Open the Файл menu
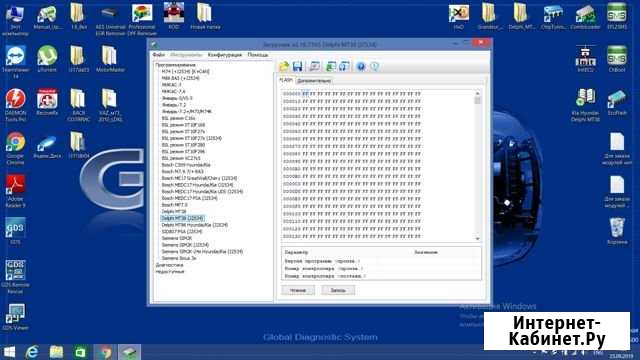This screenshot has width=640, height=360. coord(158,55)
